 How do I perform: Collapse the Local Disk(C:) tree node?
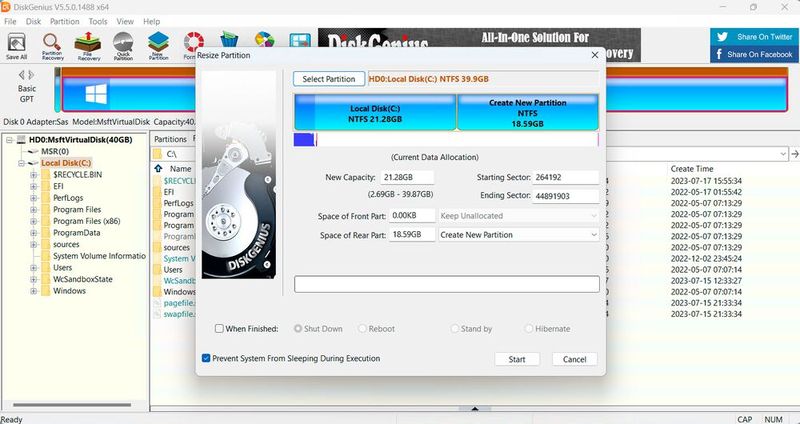[21, 163]
